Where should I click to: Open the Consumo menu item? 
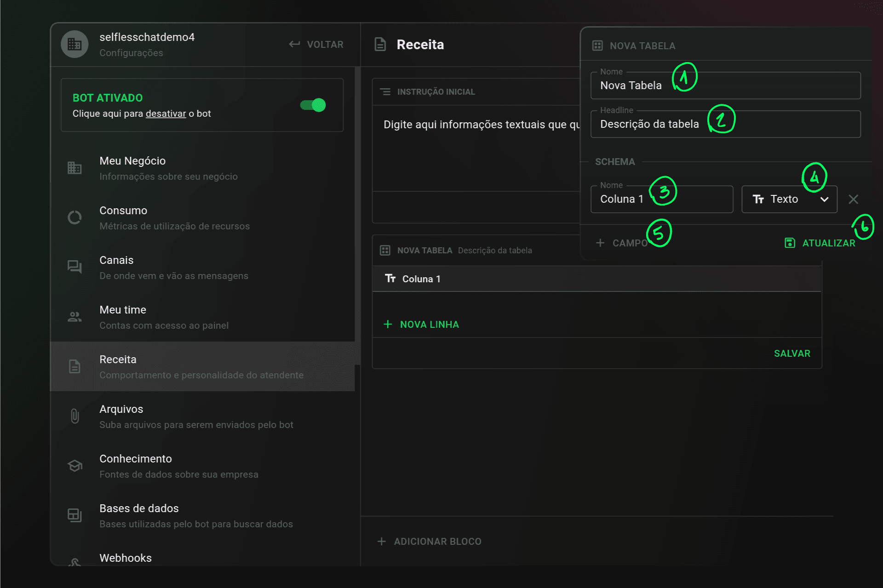pos(202,217)
